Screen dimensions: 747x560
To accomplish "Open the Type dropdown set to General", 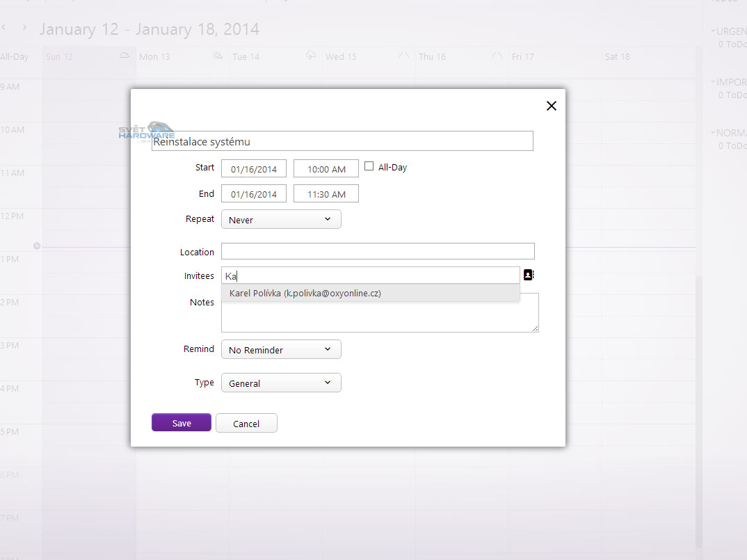I will click(x=281, y=383).
